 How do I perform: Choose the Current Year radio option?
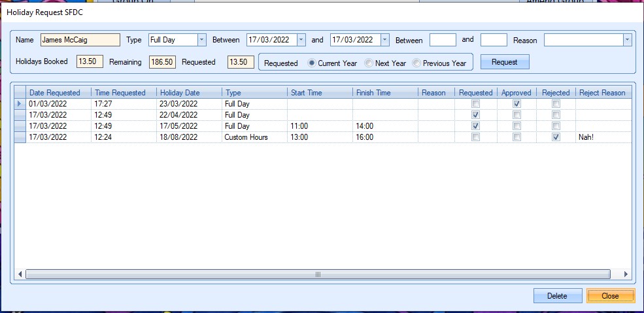[x=312, y=63]
